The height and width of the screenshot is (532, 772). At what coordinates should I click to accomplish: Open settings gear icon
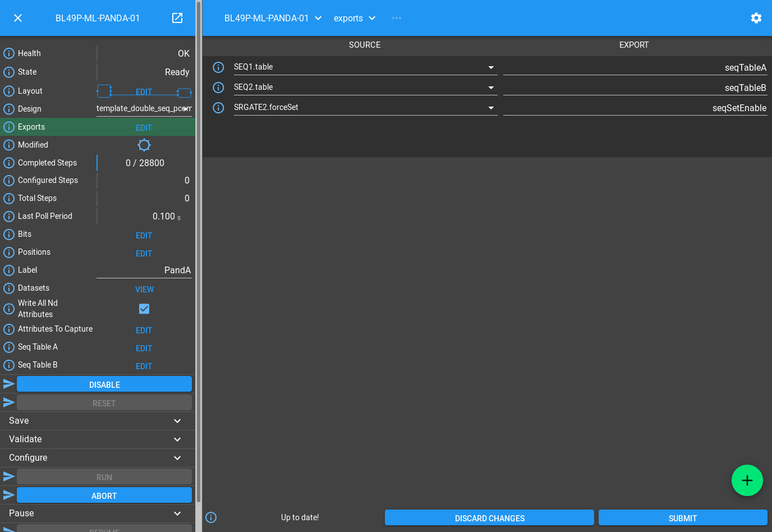pos(756,18)
